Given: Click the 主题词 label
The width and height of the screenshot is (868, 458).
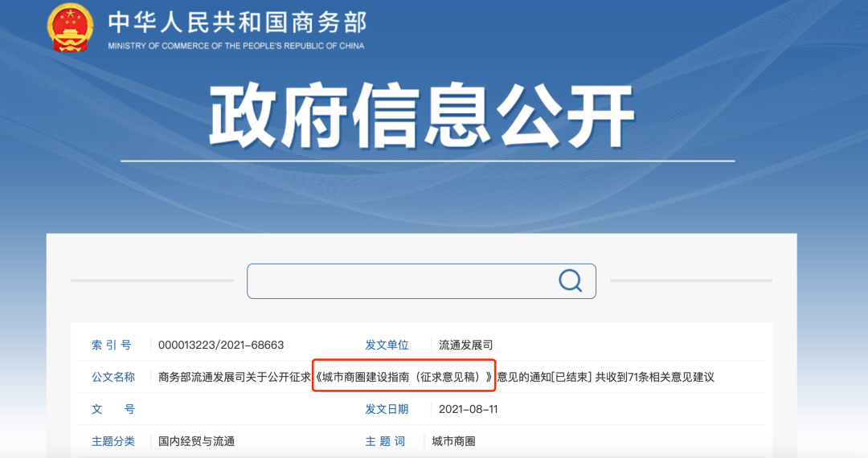Looking at the screenshot, I should [385, 441].
